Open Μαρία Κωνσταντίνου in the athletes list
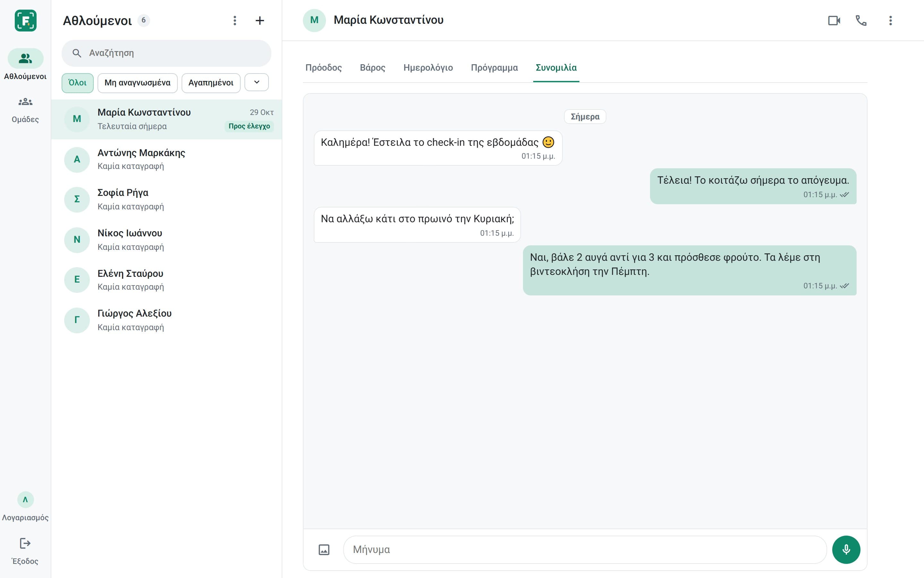Viewport: 924px width, 578px height. [x=167, y=119]
